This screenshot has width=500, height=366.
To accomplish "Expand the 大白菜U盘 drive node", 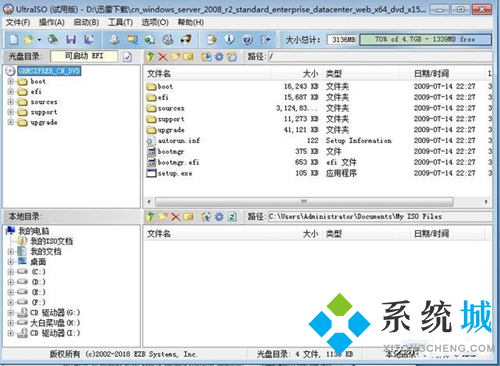I will point(11,323).
